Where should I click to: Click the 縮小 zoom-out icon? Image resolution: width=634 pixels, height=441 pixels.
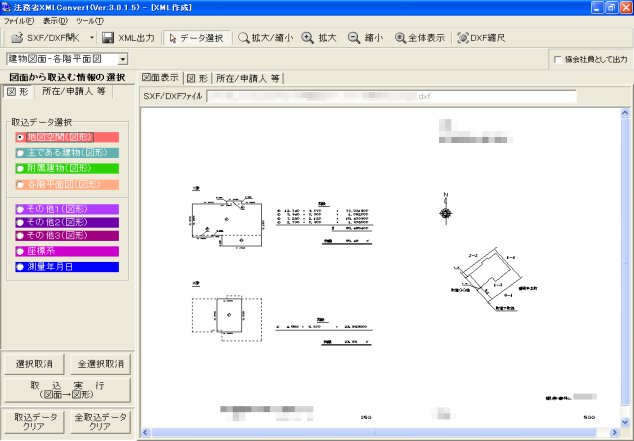click(354, 38)
